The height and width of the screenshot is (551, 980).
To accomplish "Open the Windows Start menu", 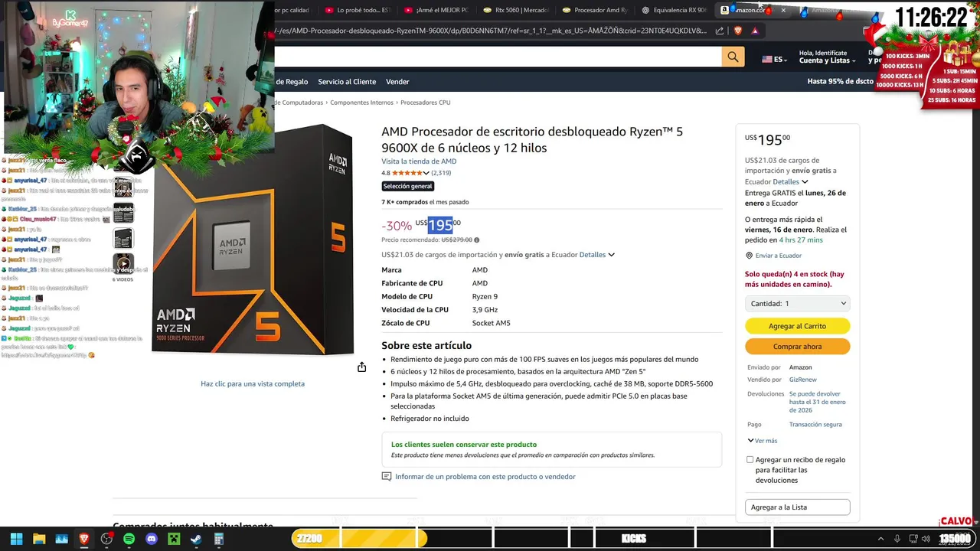I will coord(16,539).
